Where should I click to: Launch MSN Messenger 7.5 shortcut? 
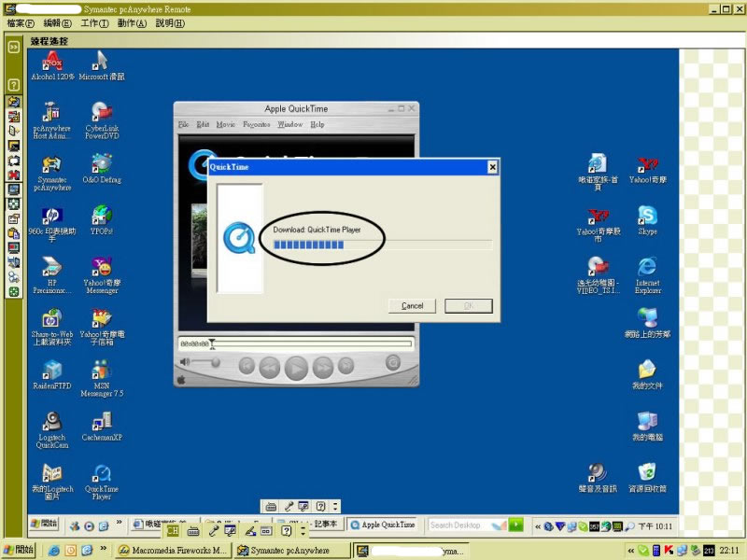pyautogui.click(x=102, y=379)
